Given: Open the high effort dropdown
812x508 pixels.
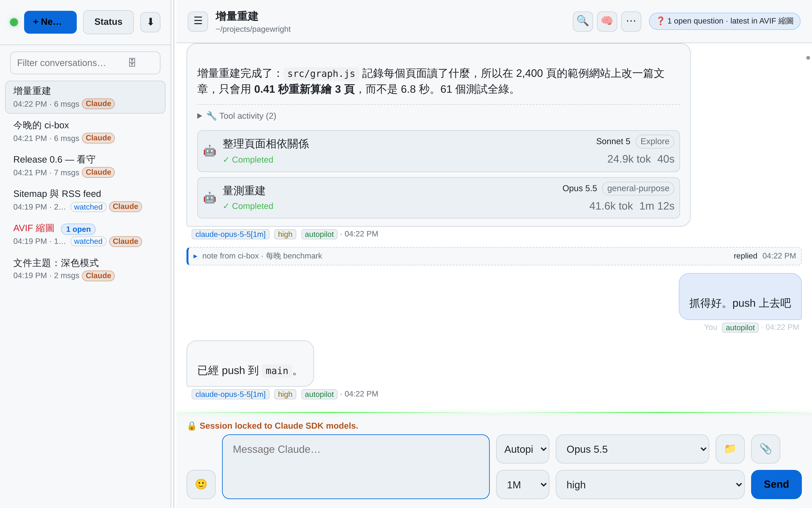Looking at the screenshot, I should (650, 484).
